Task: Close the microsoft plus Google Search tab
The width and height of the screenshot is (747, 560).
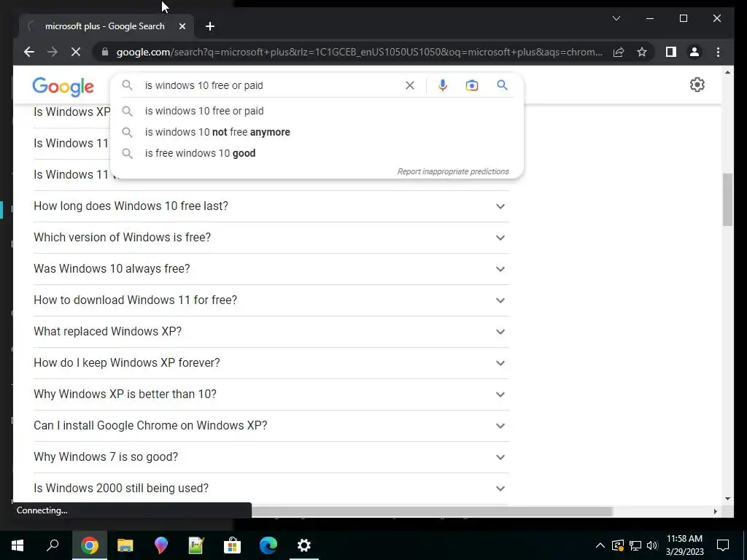Action: (x=182, y=26)
